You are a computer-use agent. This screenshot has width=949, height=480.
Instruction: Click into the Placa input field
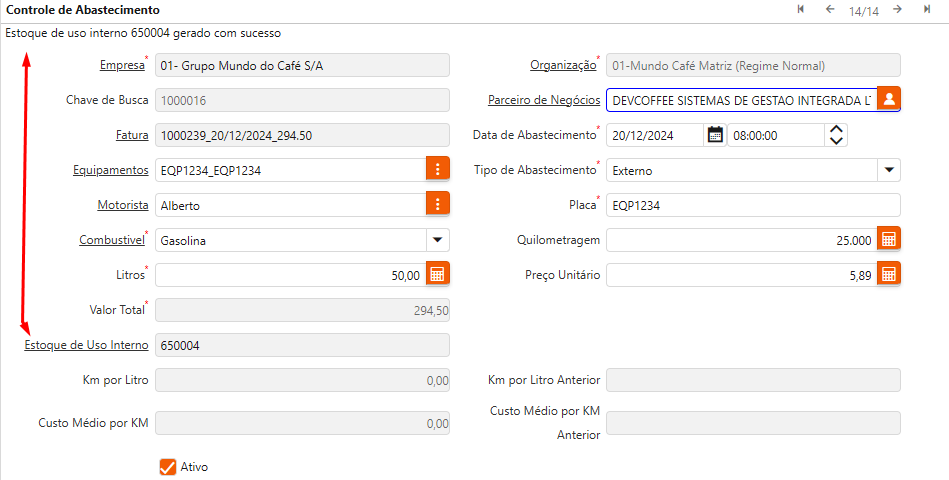pos(752,205)
